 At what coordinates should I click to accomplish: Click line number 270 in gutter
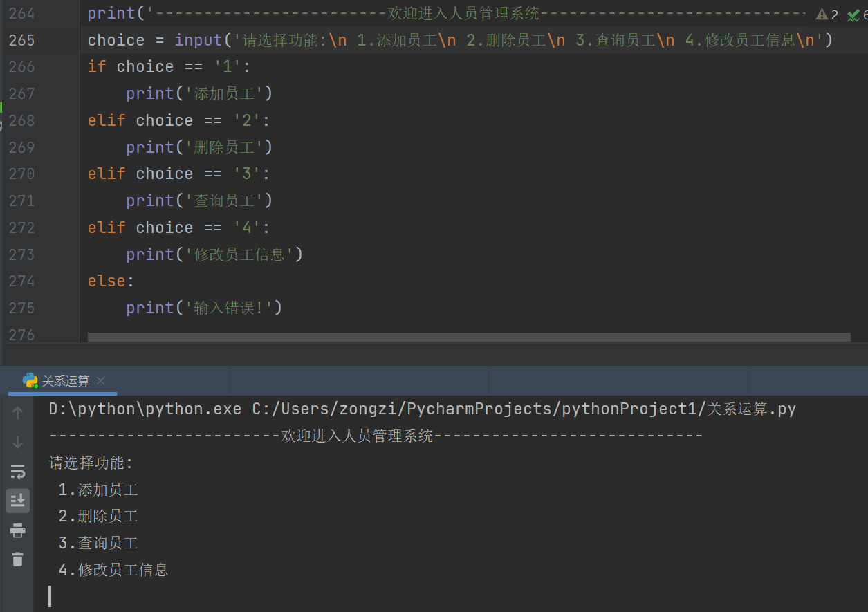click(21, 174)
